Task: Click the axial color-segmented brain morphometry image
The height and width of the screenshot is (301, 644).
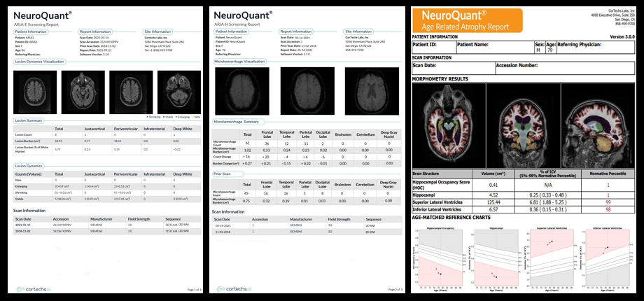Action: click(x=449, y=125)
